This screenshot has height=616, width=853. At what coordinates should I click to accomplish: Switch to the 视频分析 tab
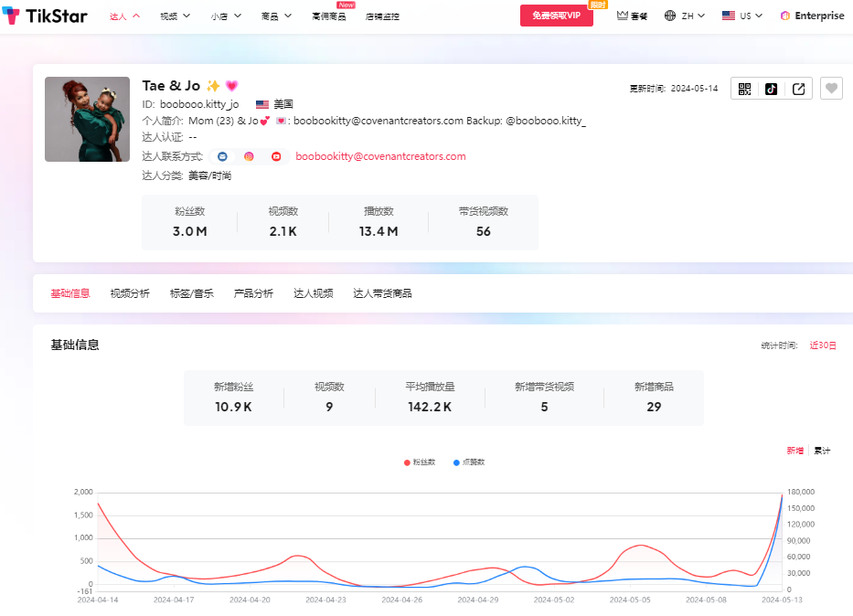[x=130, y=293]
